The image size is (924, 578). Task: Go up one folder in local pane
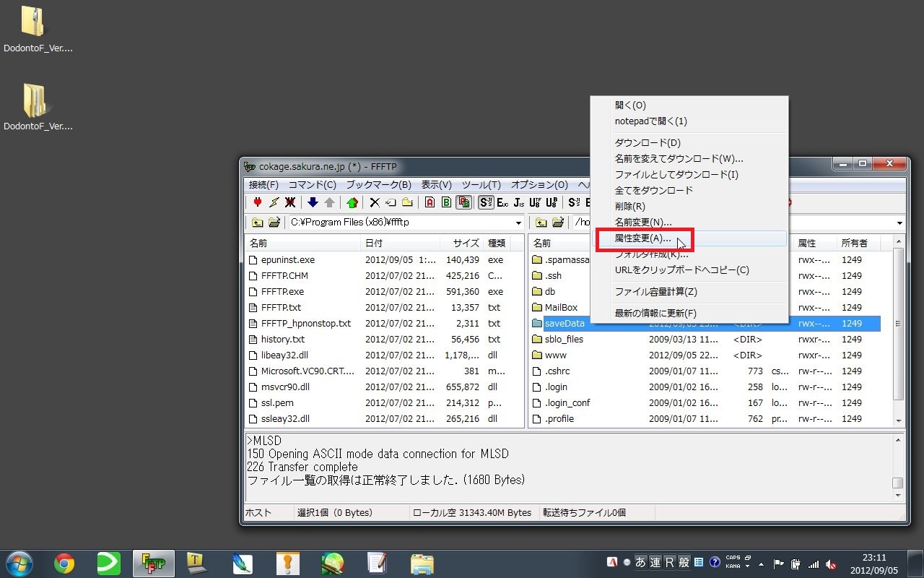pos(257,223)
